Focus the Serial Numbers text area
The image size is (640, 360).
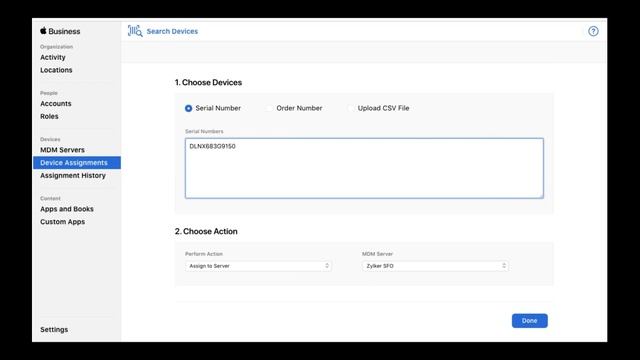click(x=364, y=168)
